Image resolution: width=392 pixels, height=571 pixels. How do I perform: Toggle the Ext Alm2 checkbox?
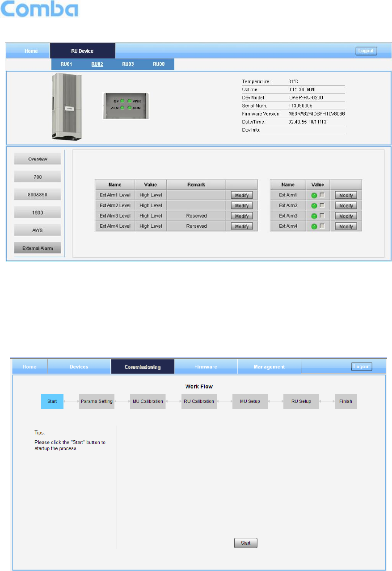tap(322, 205)
